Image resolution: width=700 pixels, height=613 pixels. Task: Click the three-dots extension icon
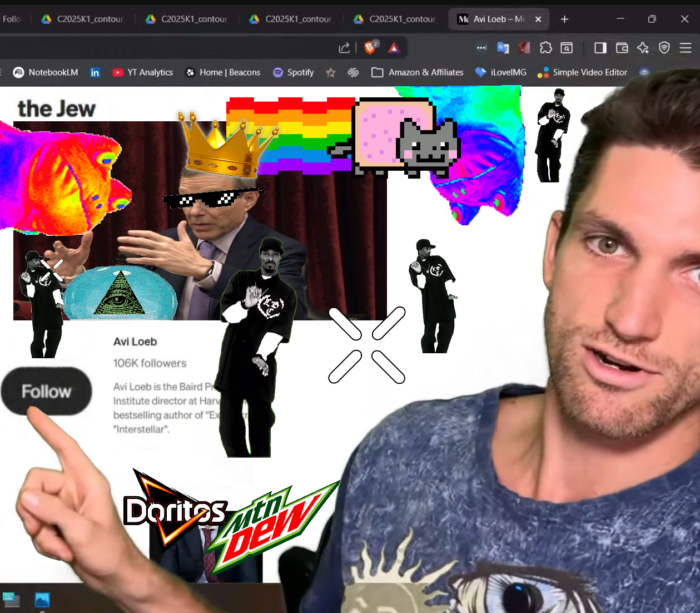point(481,48)
